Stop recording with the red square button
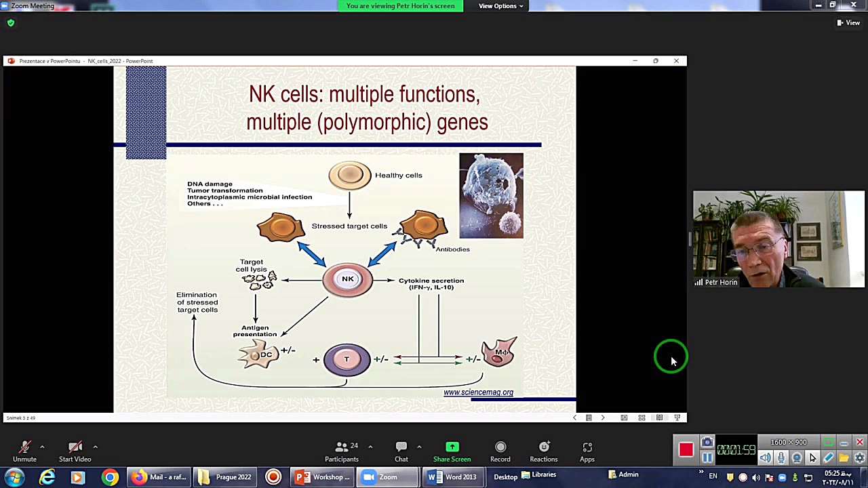 pos(686,450)
